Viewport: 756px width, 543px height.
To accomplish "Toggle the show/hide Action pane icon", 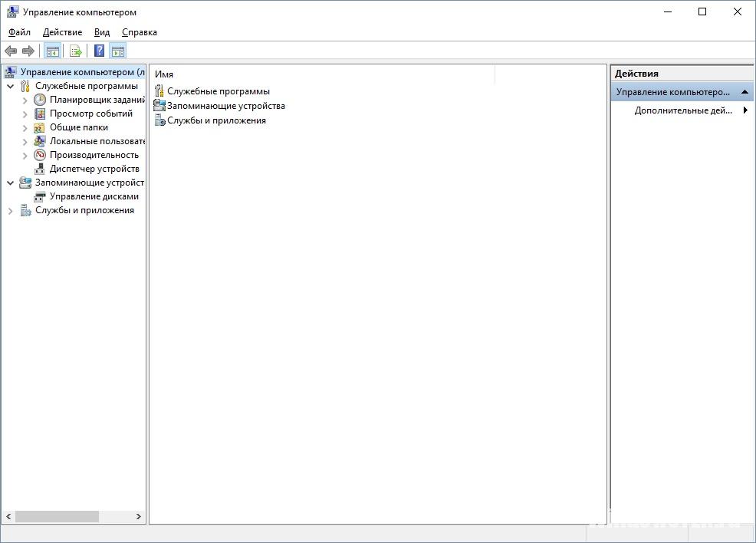I will (x=117, y=51).
